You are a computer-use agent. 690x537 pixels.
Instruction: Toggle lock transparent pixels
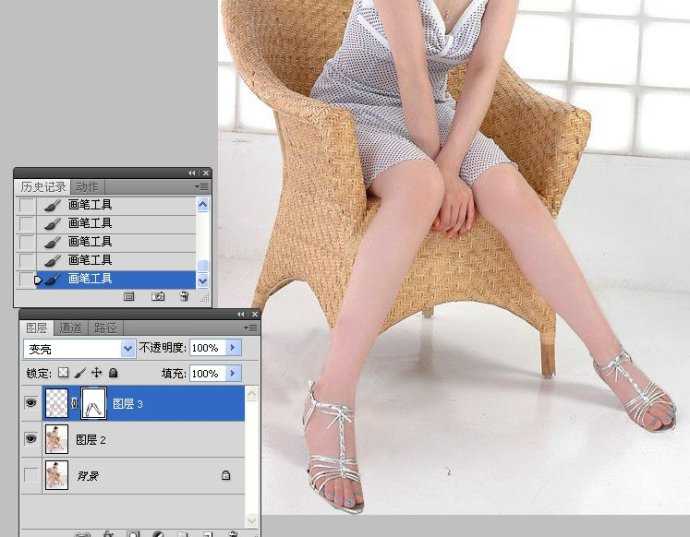click(x=63, y=373)
